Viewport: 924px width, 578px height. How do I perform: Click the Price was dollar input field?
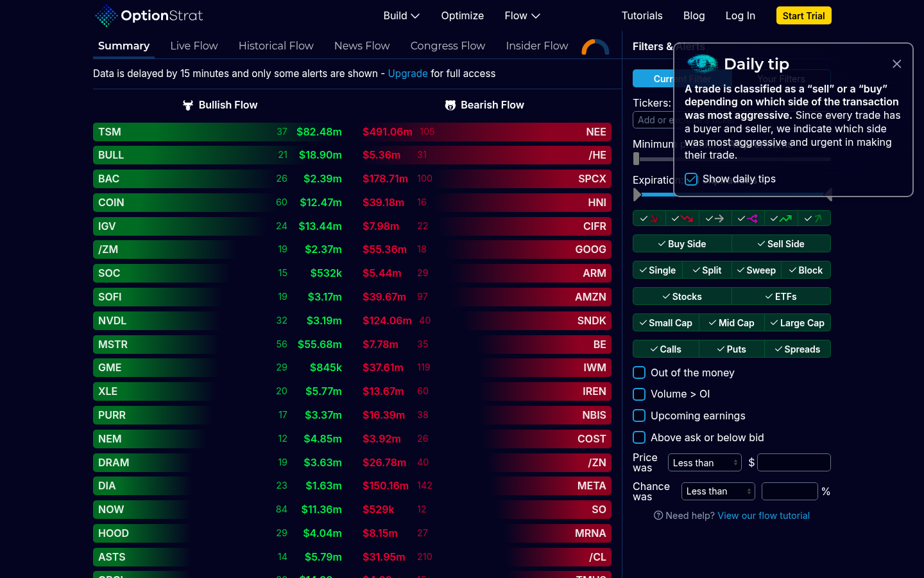click(x=794, y=462)
